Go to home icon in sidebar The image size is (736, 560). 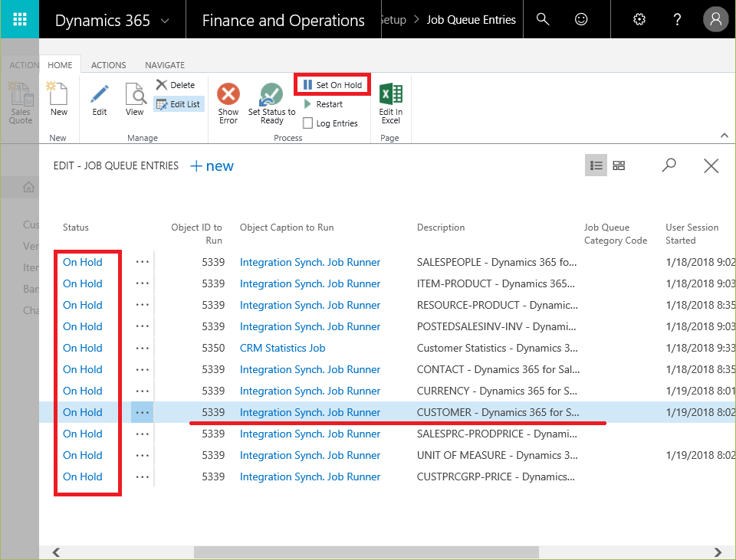pyautogui.click(x=29, y=187)
